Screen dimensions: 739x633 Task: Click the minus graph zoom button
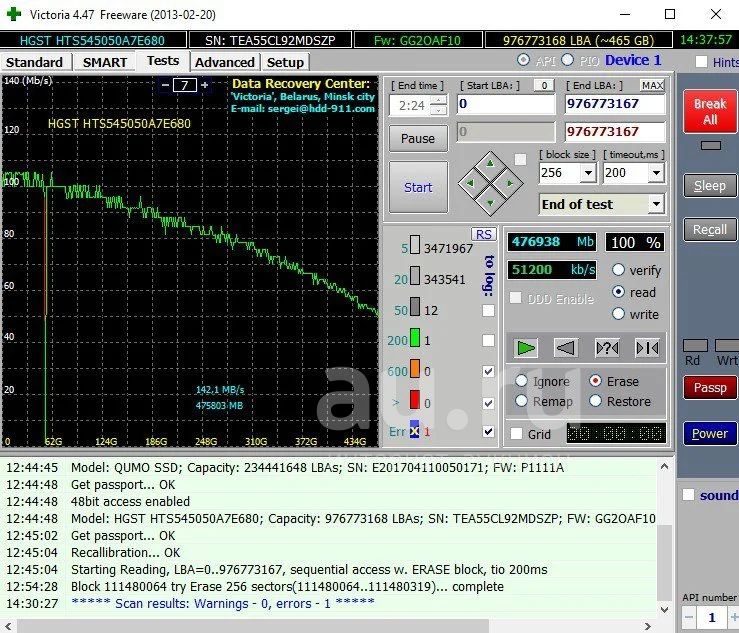coord(165,85)
